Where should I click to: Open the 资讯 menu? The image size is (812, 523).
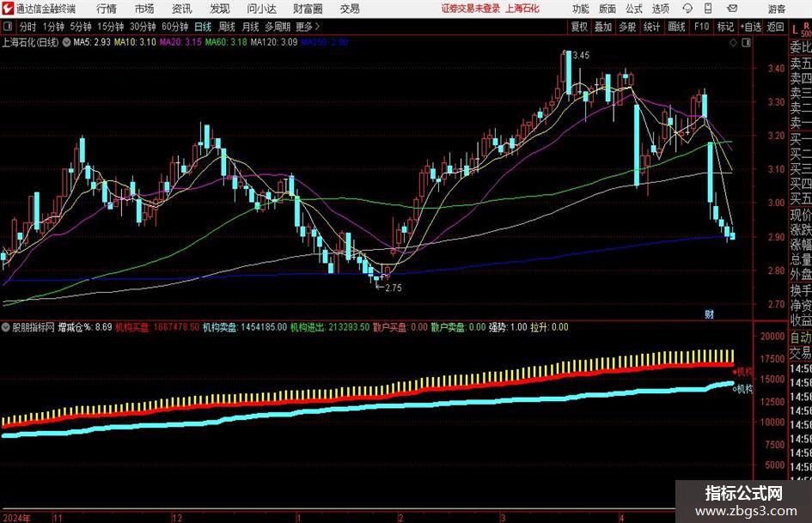[182, 9]
